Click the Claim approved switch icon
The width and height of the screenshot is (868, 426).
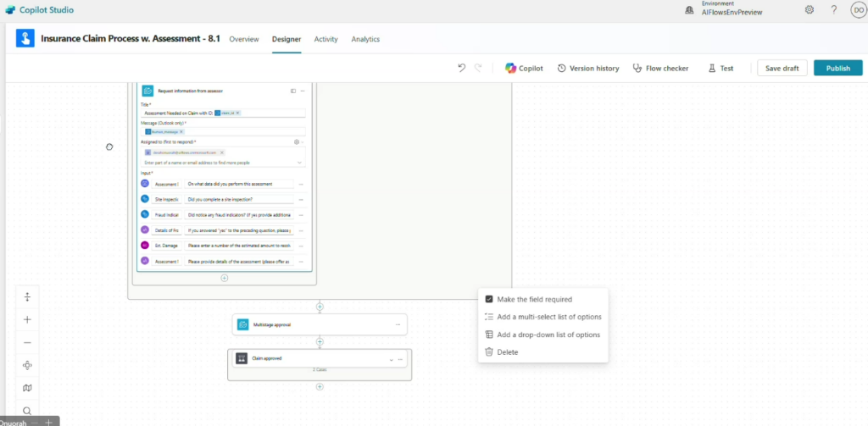(x=241, y=358)
